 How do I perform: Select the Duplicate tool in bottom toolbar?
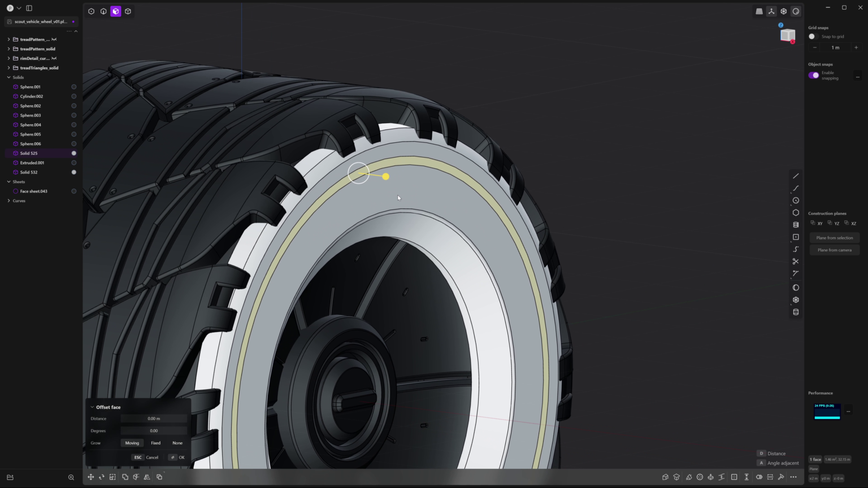click(159, 477)
